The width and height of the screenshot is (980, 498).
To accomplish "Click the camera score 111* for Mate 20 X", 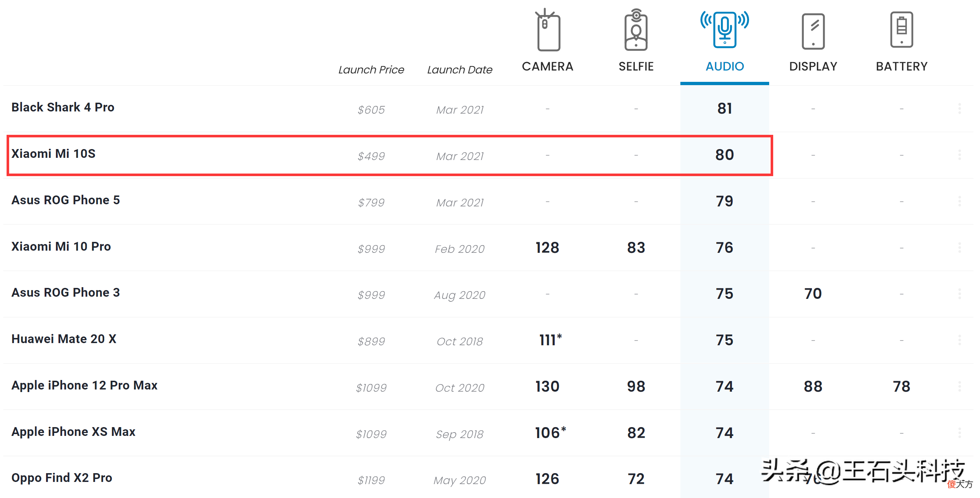I will click(x=550, y=340).
